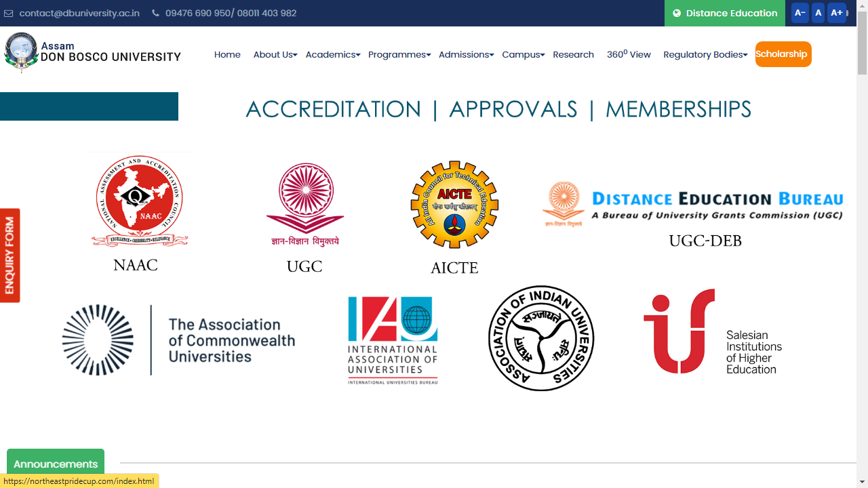Expand the Programmes dropdown menu
This screenshot has width=868, height=488.
pos(399,54)
